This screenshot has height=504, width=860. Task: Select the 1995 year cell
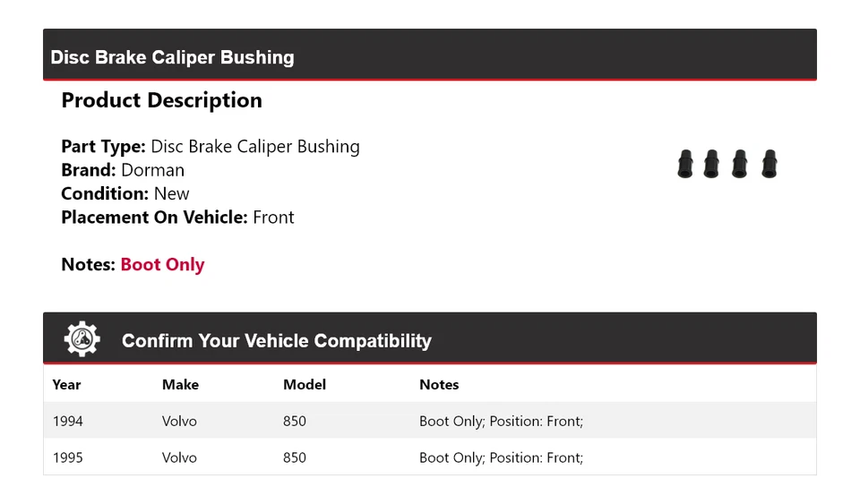click(x=68, y=457)
